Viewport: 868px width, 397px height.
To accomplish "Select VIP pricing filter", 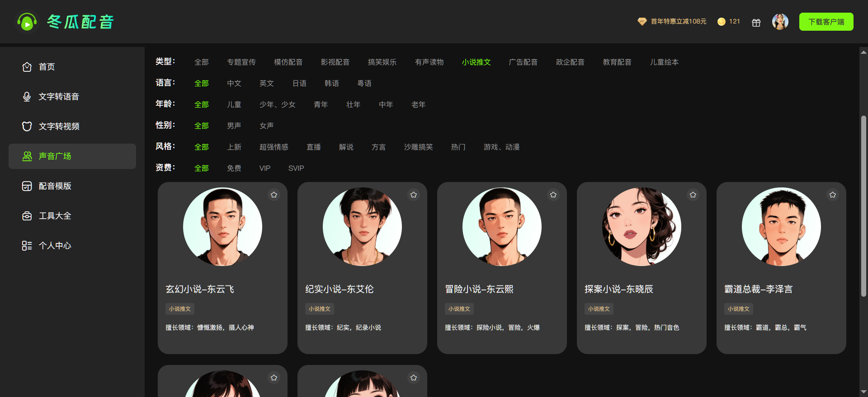I will [265, 168].
